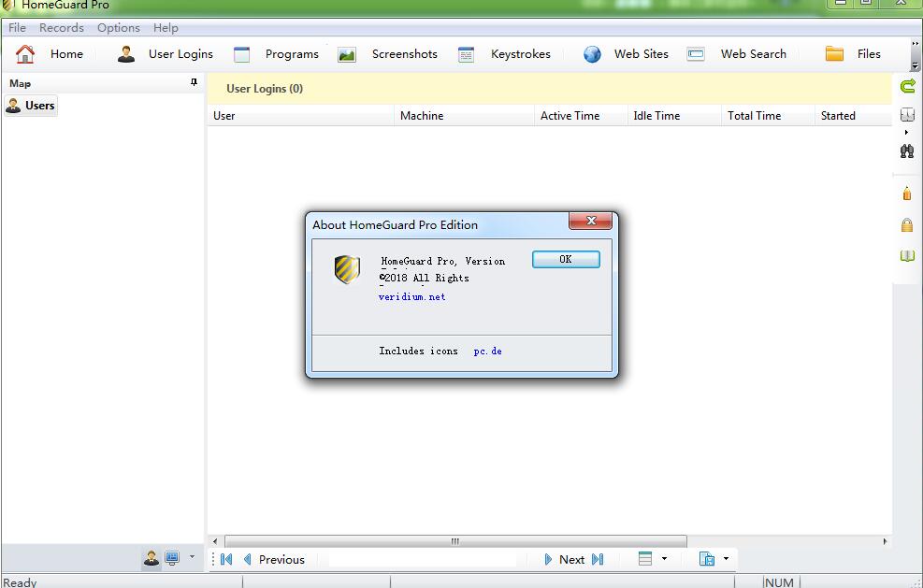923x588 pixels.
Task: Open the Options menu
Action: coord(119,28)
